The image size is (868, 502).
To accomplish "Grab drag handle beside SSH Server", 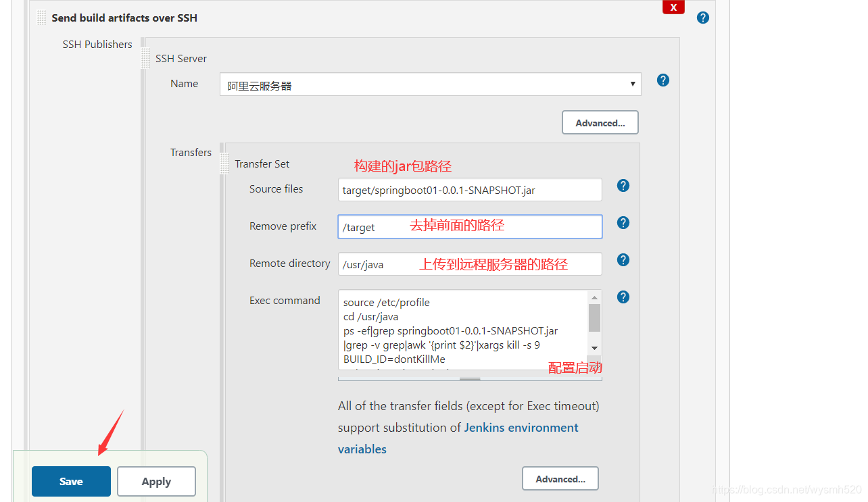I will click(145, 58).
